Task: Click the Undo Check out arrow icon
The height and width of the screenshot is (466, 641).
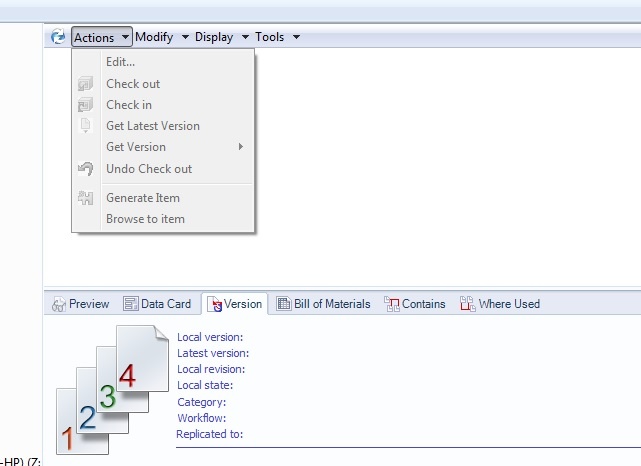Action: pos(85,169)
